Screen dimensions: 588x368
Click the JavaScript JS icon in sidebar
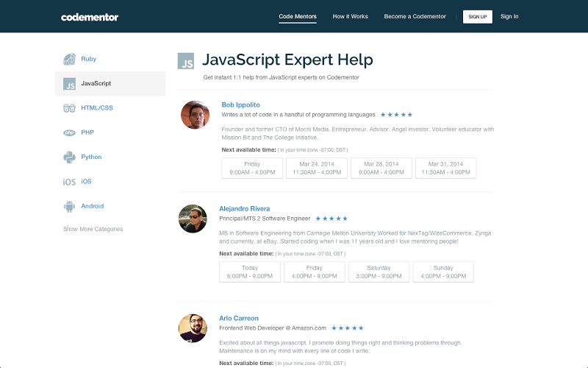click(69, 84)
